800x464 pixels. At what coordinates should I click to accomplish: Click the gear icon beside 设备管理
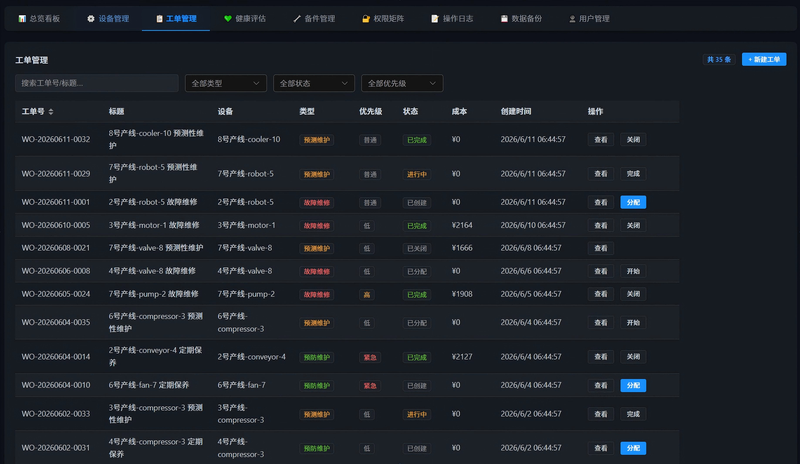pyautogui.click(x=91, y=19)
